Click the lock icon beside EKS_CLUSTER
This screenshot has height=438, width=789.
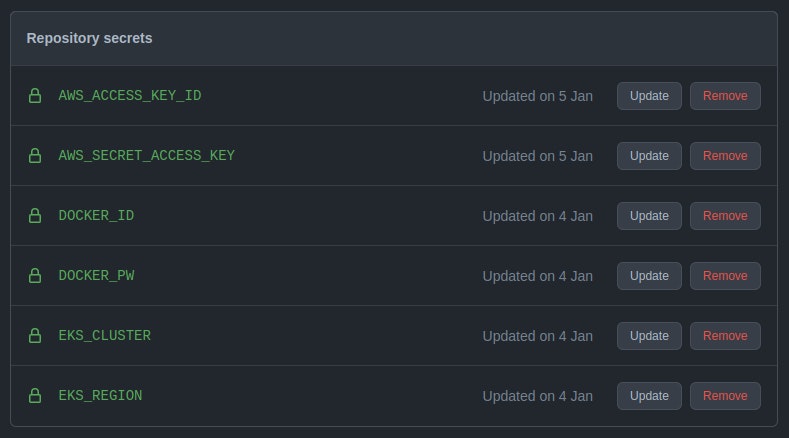point(35,336)
